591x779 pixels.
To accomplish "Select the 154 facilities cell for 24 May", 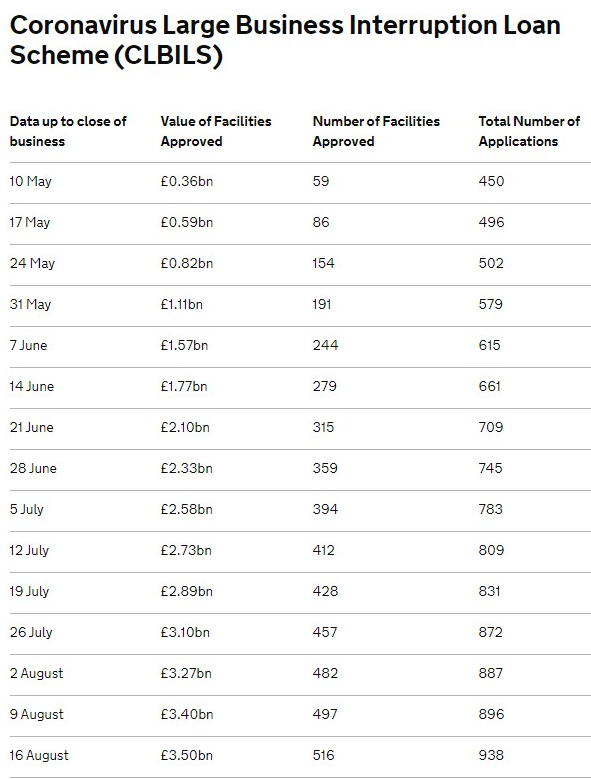I will coord(323,263).
